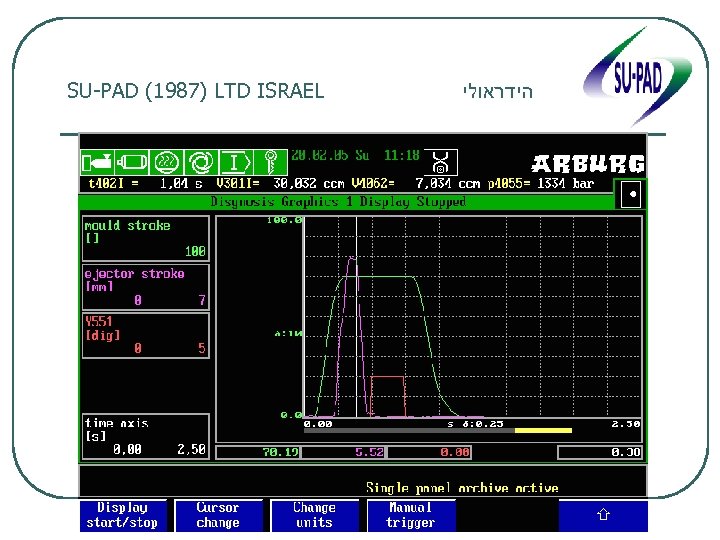Click the t402I = 1,04 s parameter

point(145,184)
